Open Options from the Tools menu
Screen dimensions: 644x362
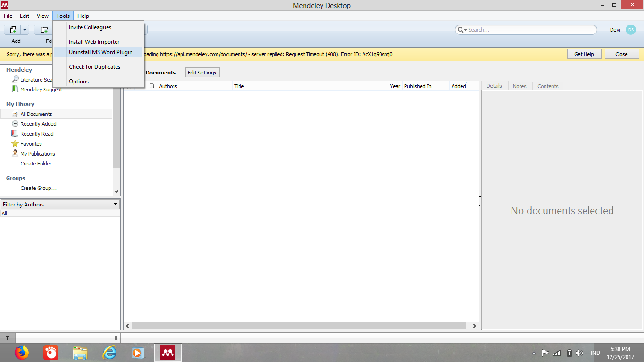98,82
